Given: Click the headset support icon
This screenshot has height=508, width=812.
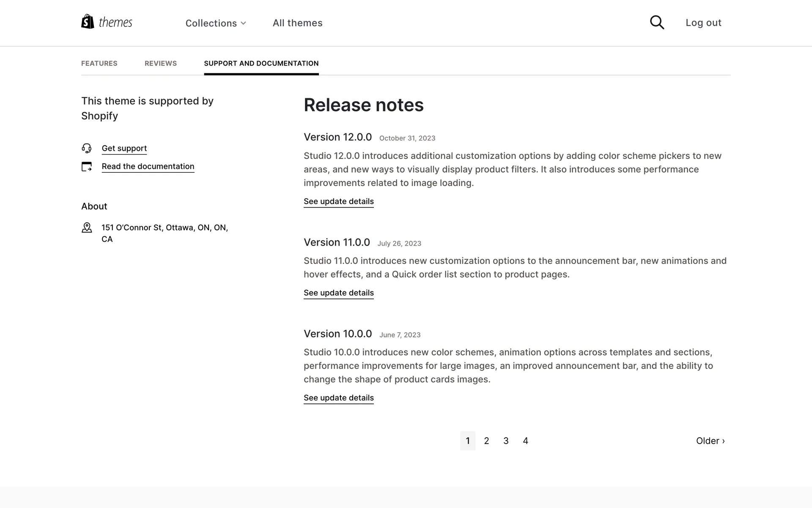Looking at the screenshot, I should [x=87, y=148].
